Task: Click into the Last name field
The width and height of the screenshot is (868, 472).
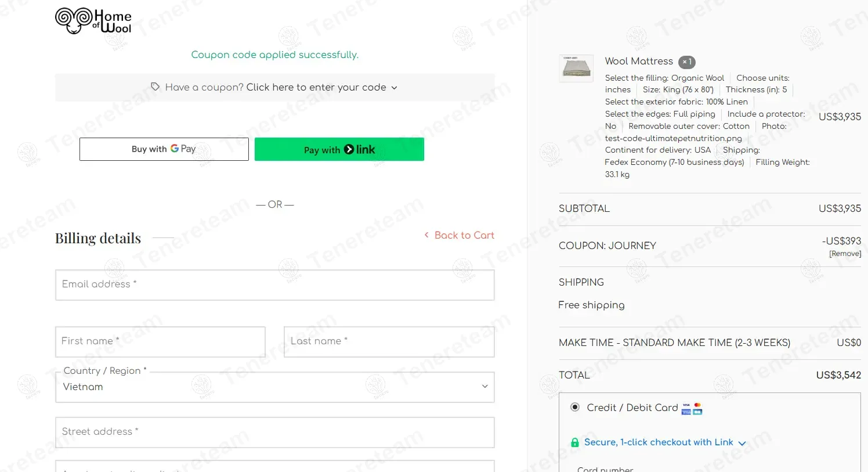Action: (x=389, y=342)
